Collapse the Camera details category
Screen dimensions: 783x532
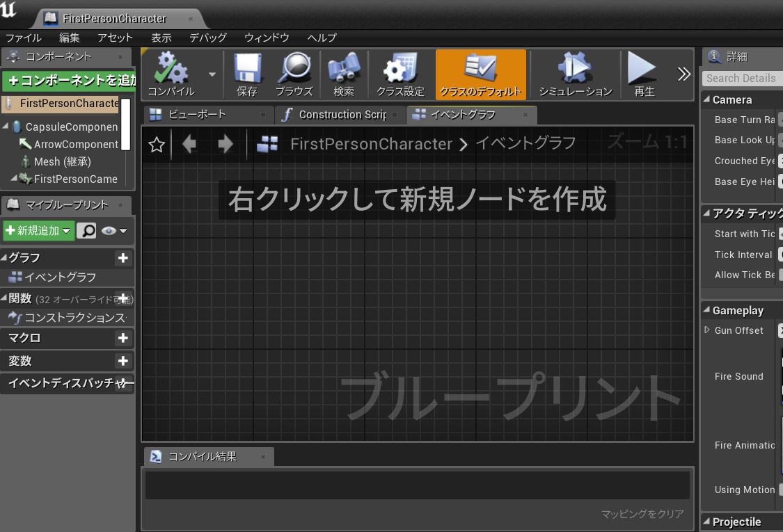(x=706, y=99)
